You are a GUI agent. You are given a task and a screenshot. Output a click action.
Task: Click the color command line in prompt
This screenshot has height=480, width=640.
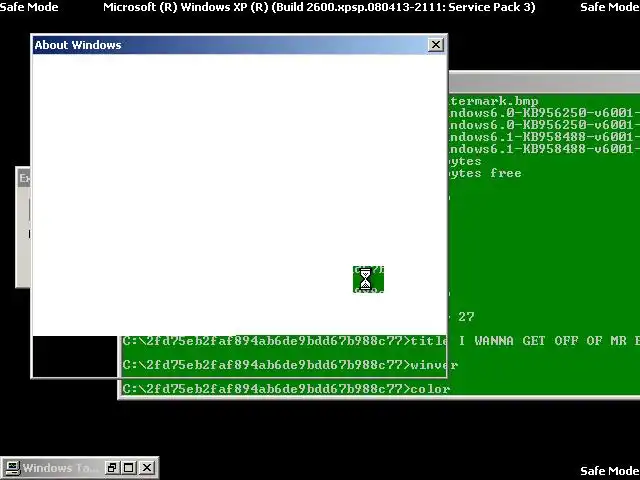(x=286, y=389)
